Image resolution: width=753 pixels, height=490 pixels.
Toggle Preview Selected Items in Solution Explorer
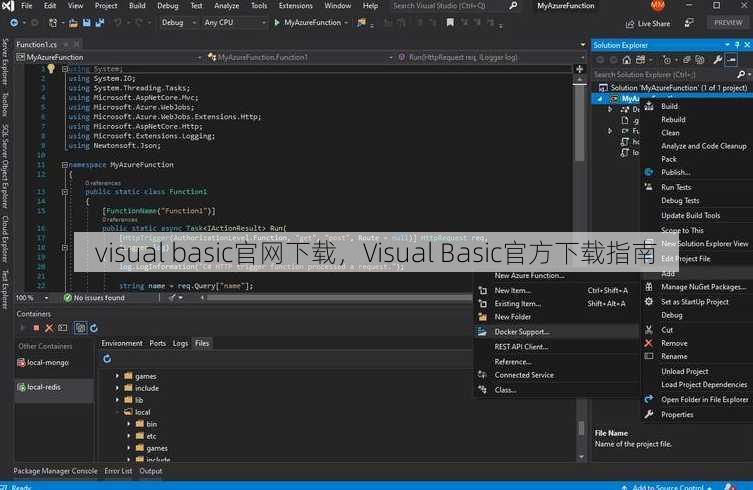731,60
